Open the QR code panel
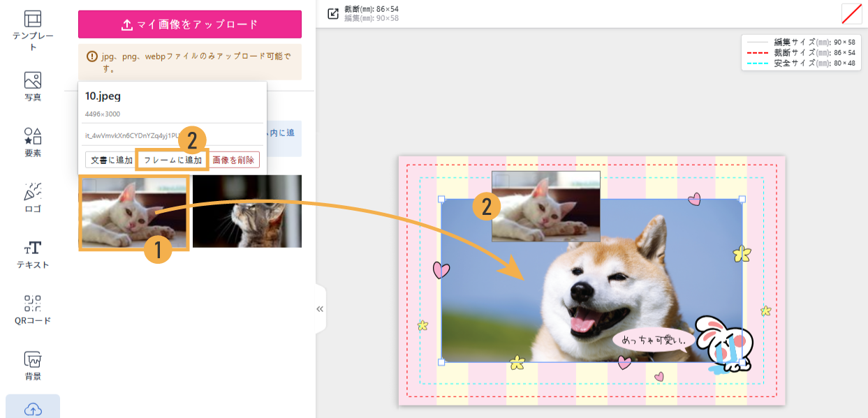The height and width of the screenshot is (418, 868). pos(33,310)
